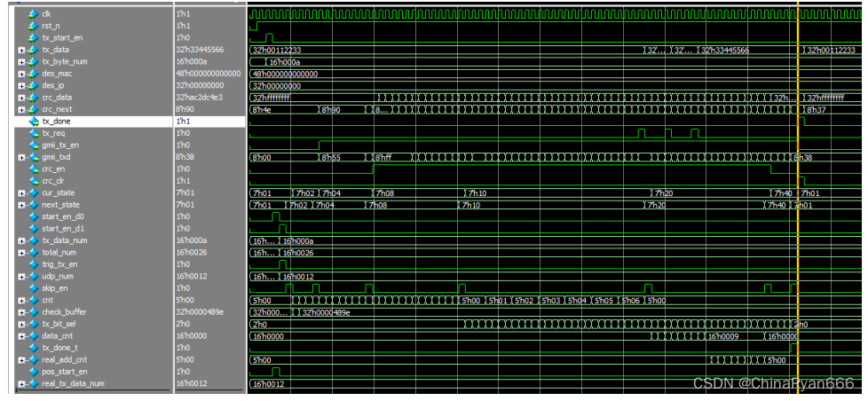This screenshot has height=401, width=868.
Task: Click the data_cnt bus signal icon
Action: click(33, 335)
